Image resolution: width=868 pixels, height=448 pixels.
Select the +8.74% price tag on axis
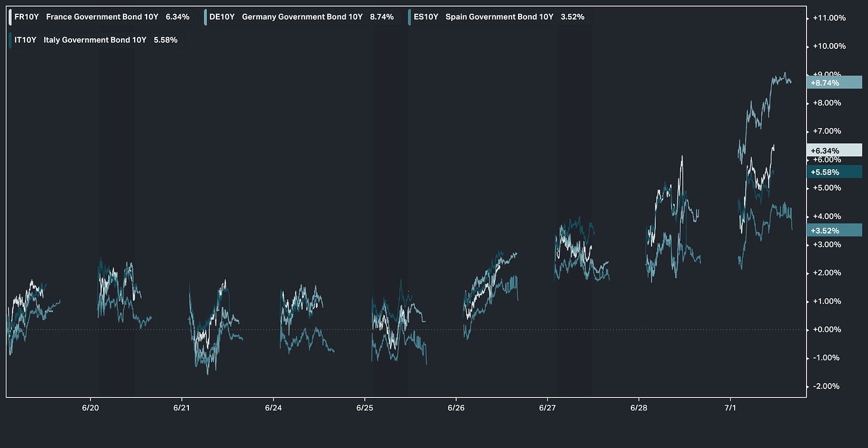point(834,82)
